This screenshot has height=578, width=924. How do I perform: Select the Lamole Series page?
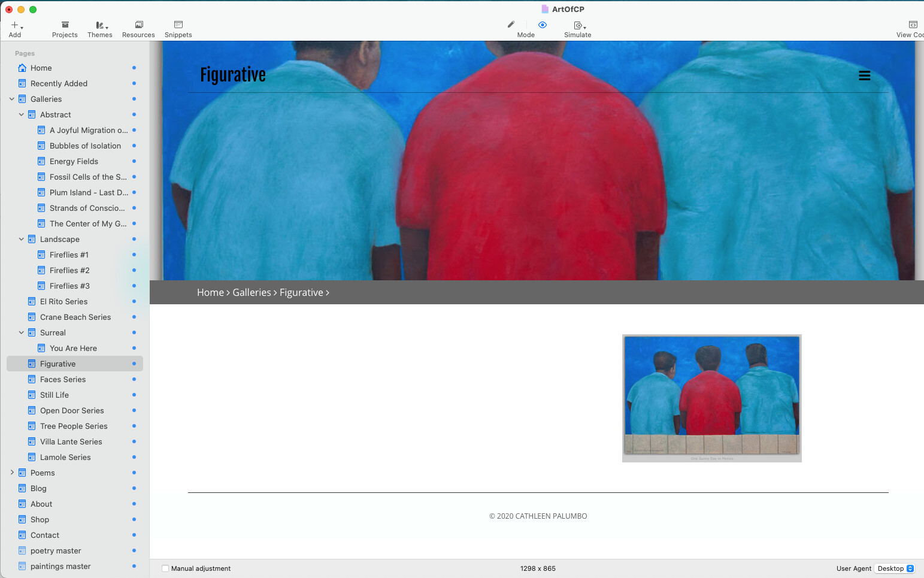pyautogui.click(x=65, y=457)
